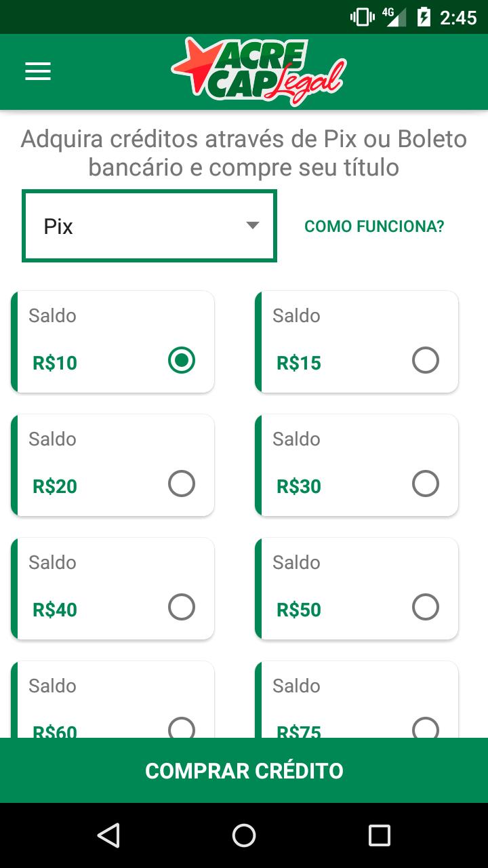Image resolution: width=488 pixels, height=868 pixels.
Task: Tap the Android home circle button
Action: (244, 835)
